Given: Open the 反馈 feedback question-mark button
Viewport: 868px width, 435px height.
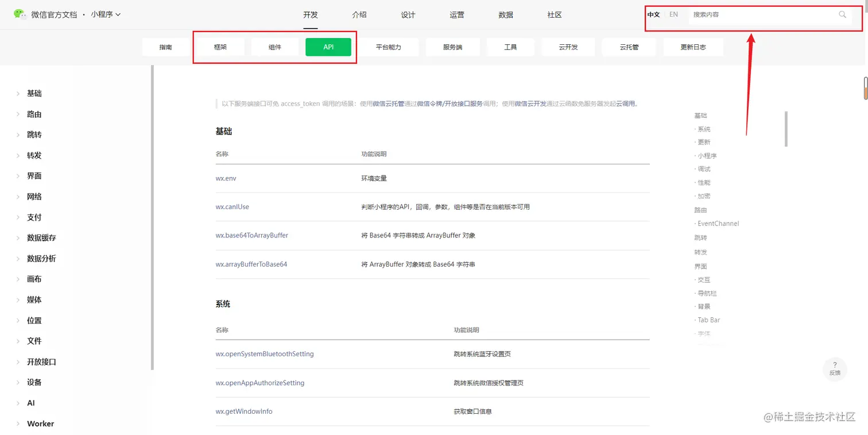Looking at the screenshot, I should click(835, 368).
